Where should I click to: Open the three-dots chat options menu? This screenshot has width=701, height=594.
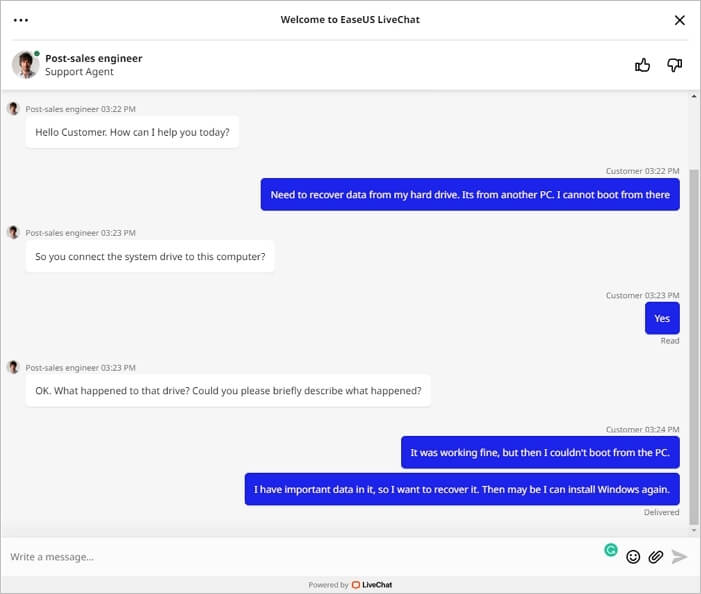click(21, 20)
